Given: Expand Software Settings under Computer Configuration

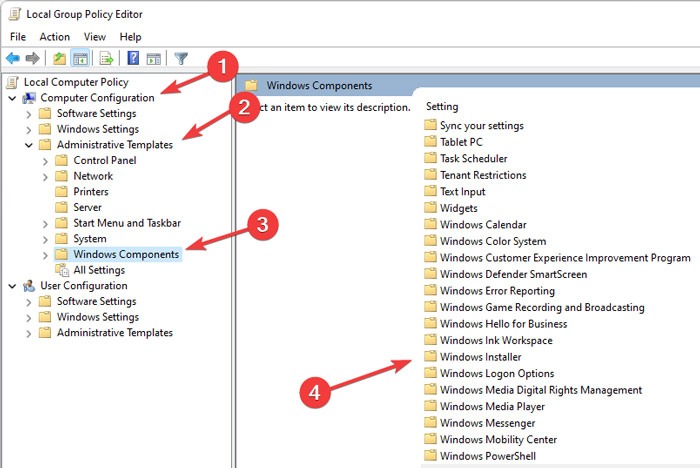Looking at the screenshot, I should 29,114.
